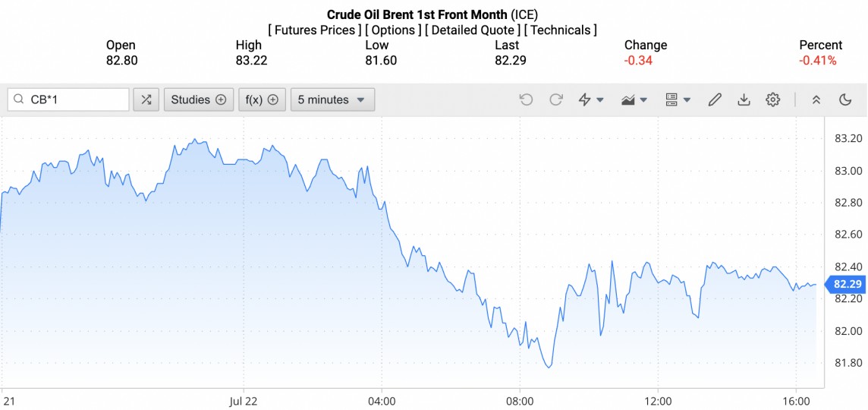Screen dimensions: 868x410
Task: Go to the Options link
Action: 394,30
